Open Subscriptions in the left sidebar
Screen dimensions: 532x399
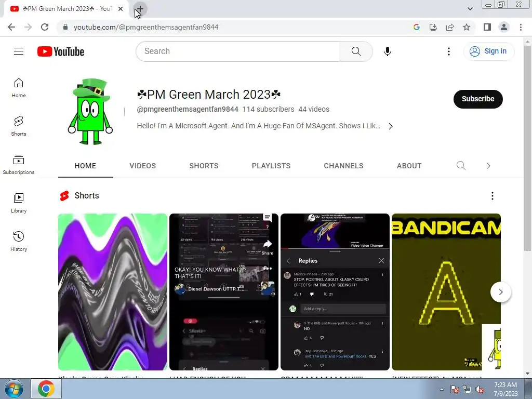19,165
